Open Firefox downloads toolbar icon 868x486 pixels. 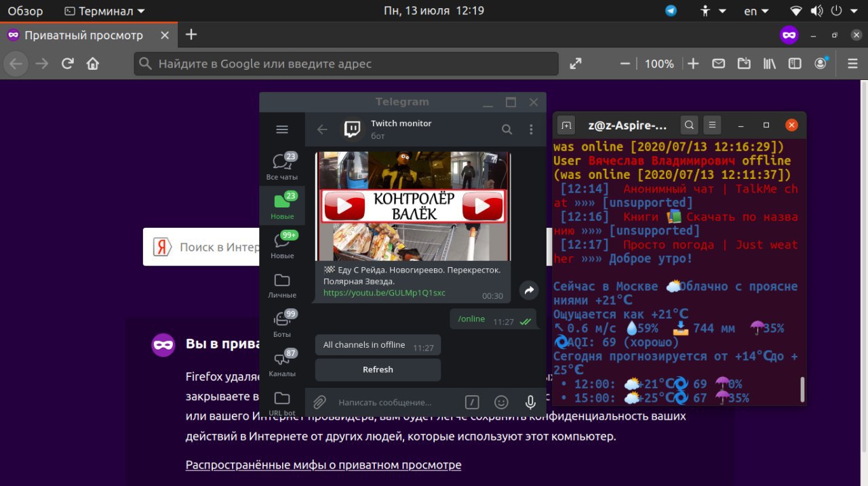(x=744, y=64)
